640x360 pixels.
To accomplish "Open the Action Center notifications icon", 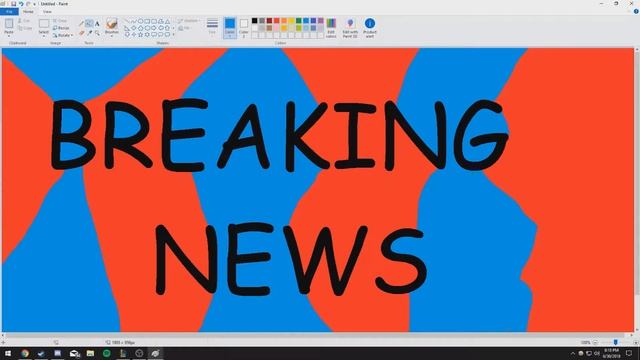I will (x=629, y=353).
